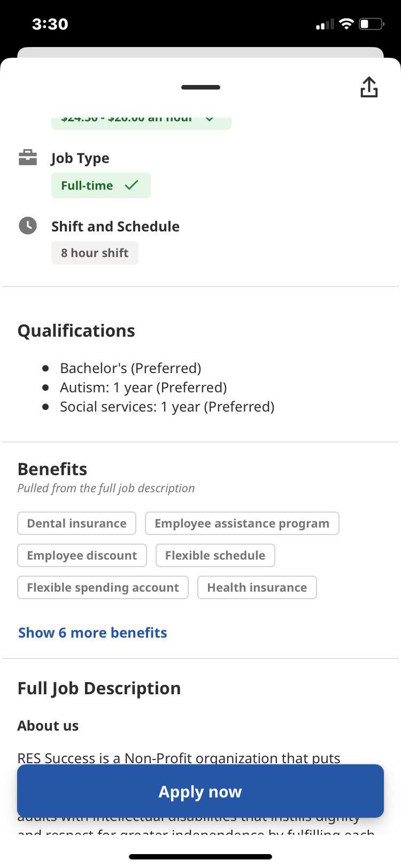Select the Dental insurance benefit tag
Screen dimensions: 401x868
[76, 524]
